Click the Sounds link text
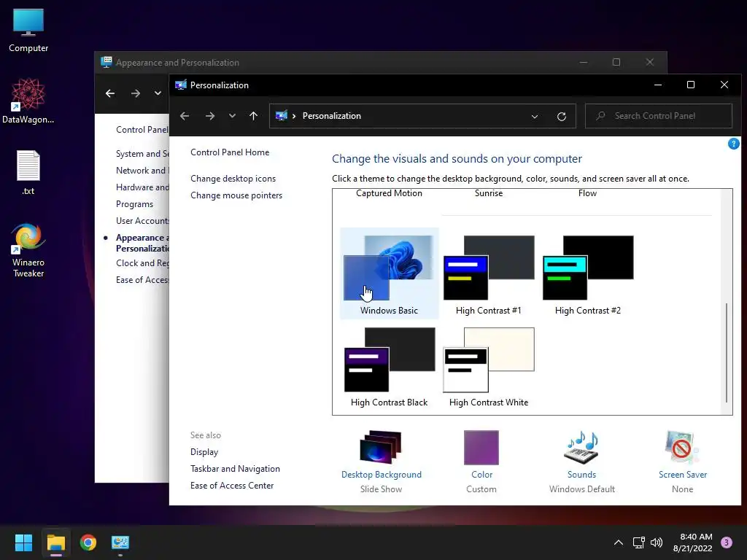Screen dimensions: 747x560 point(581,475)
